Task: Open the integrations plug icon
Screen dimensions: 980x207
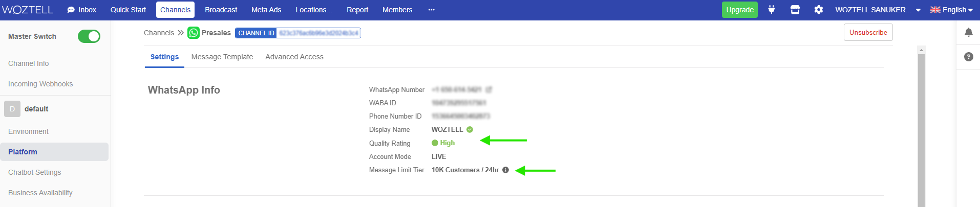Action: pos(771,10)
